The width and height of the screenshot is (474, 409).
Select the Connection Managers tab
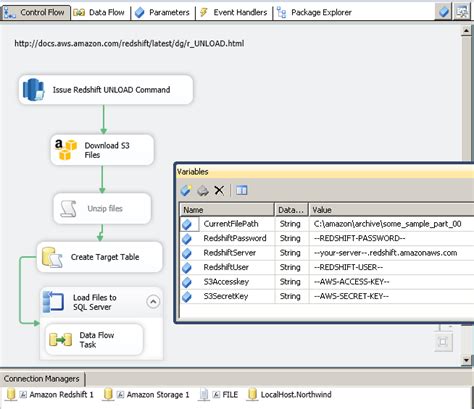42,379
